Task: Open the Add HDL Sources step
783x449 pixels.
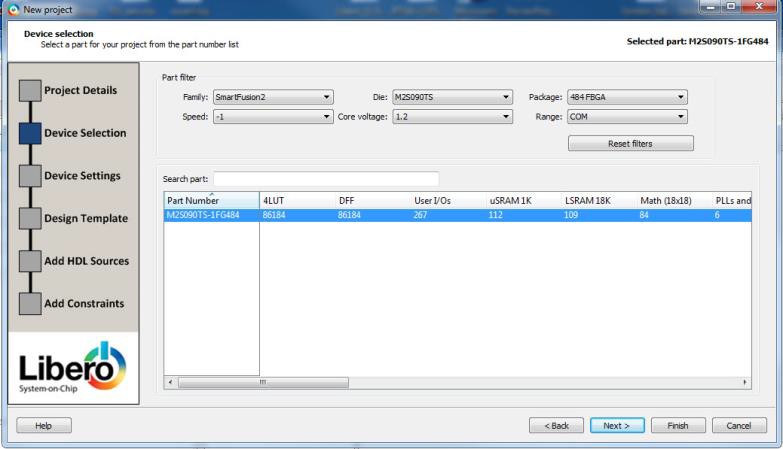Action: pos(86,261)
